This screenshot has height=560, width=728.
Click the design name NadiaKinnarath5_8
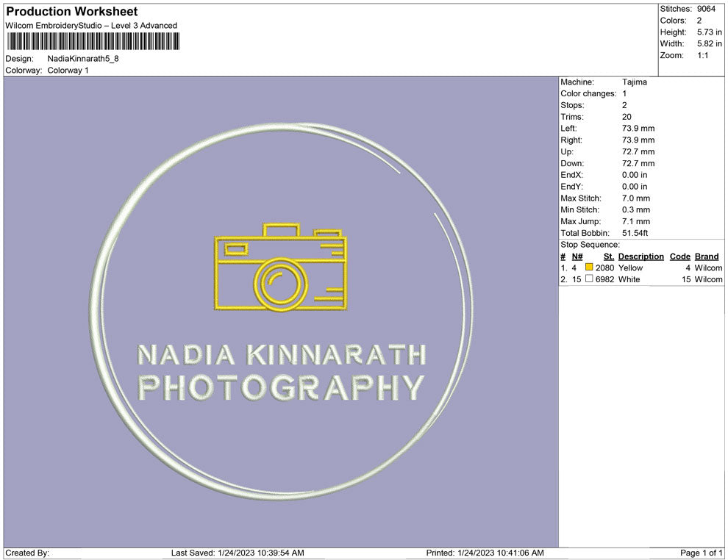click(82, 59)
